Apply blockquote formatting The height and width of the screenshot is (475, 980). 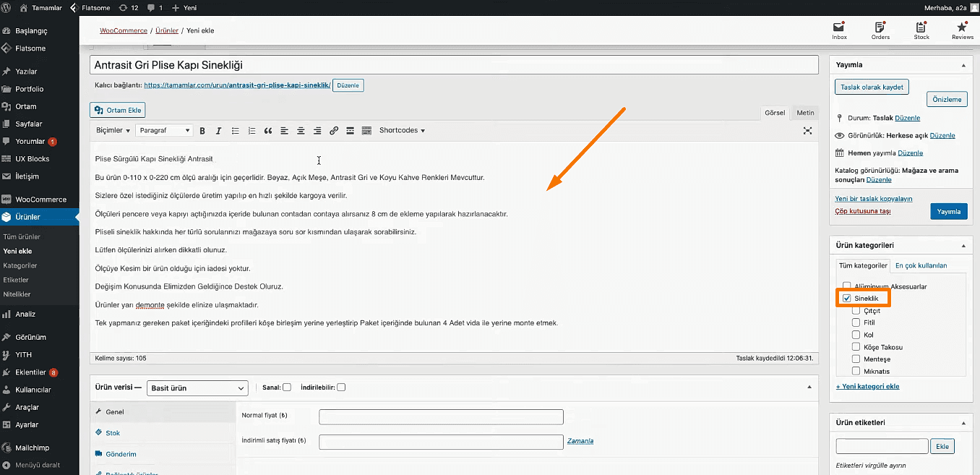(268, 131)
